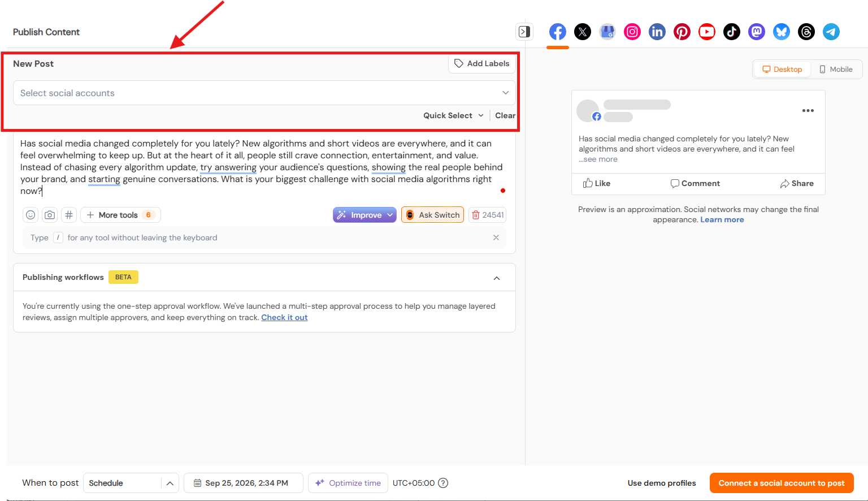Switch preview to X (Twitter)
The image size is (868, 501).
point(583,32)
